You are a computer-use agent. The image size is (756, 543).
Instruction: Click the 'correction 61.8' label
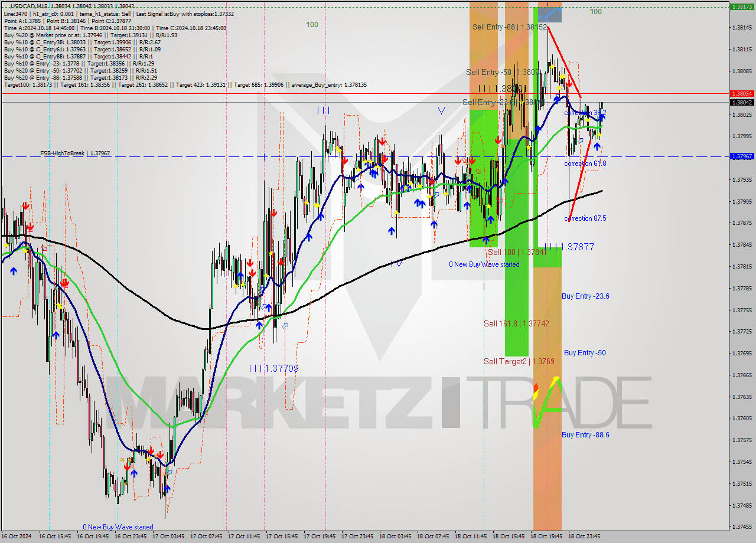(x=585, y=163)
